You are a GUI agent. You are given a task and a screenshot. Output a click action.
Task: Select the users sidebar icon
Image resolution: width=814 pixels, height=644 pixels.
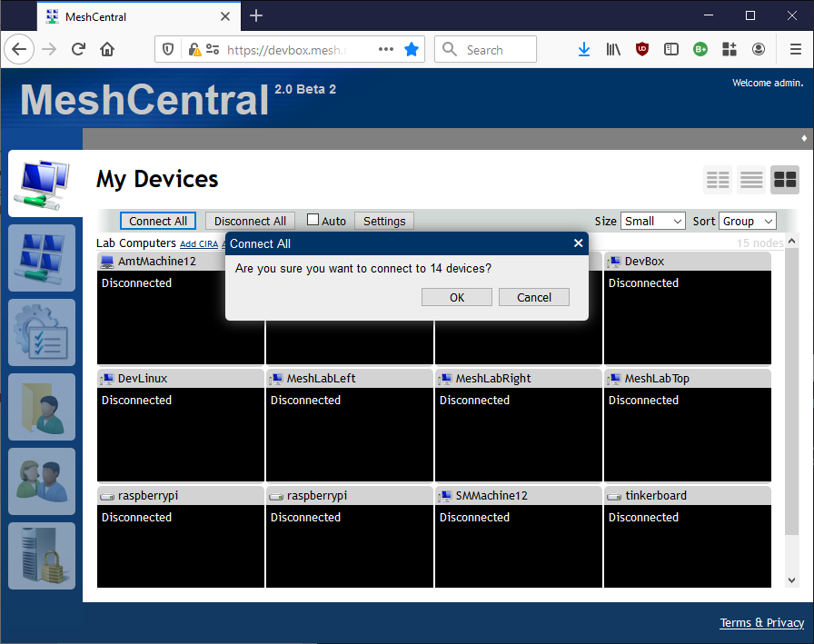(x=42, y=481)
